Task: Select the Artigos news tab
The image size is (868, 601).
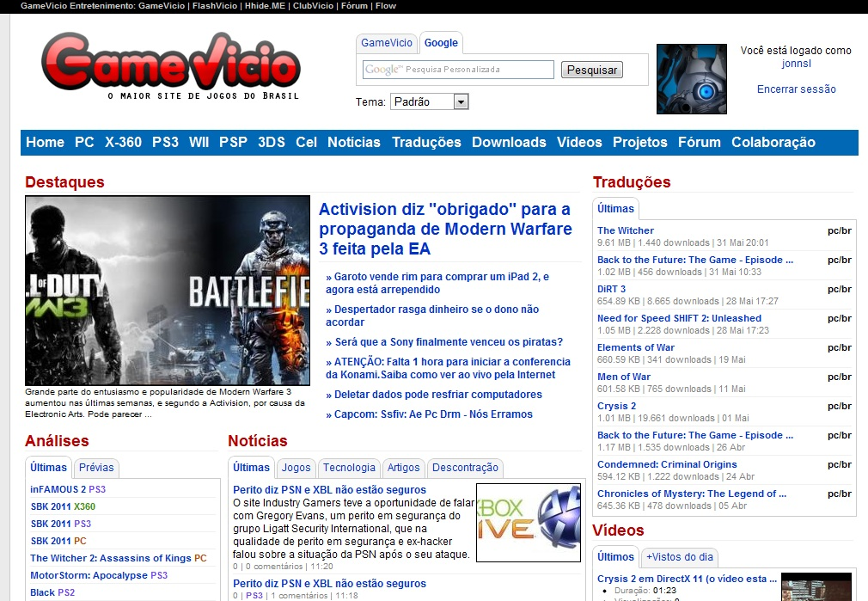Action: pos(404,468)
